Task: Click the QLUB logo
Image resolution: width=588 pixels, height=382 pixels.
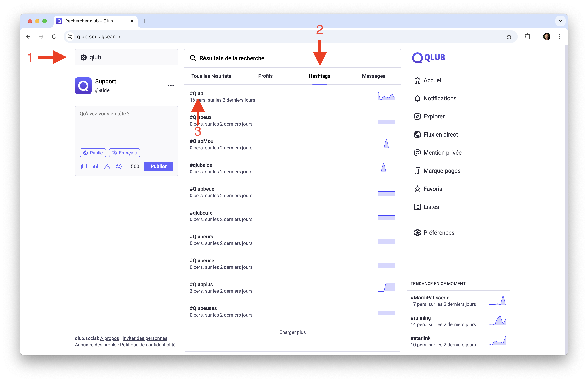Action: click(428, 58)
